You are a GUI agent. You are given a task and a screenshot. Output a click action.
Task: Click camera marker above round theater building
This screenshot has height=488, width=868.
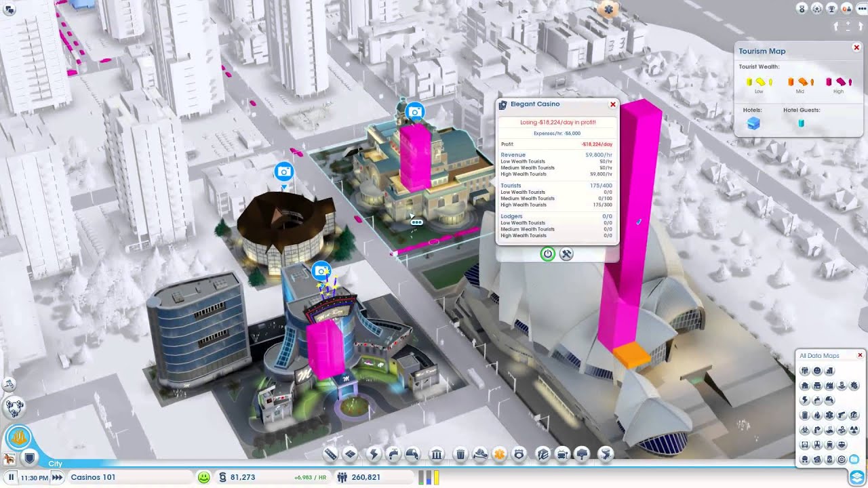pos(284,171)
